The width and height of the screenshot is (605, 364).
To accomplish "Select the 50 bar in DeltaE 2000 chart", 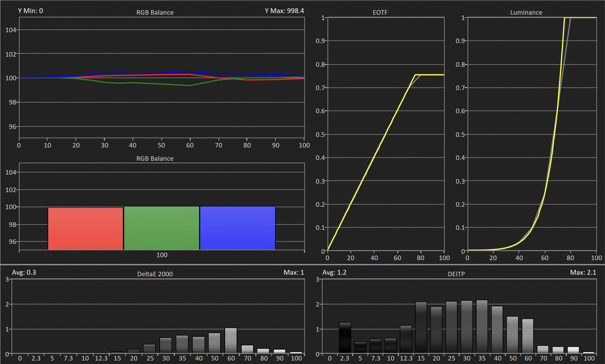I will coord(214,343).
